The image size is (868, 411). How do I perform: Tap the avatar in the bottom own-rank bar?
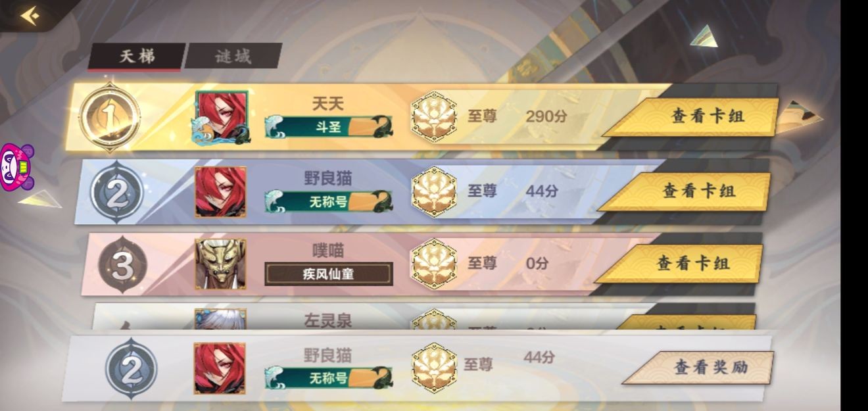point(220,368)
